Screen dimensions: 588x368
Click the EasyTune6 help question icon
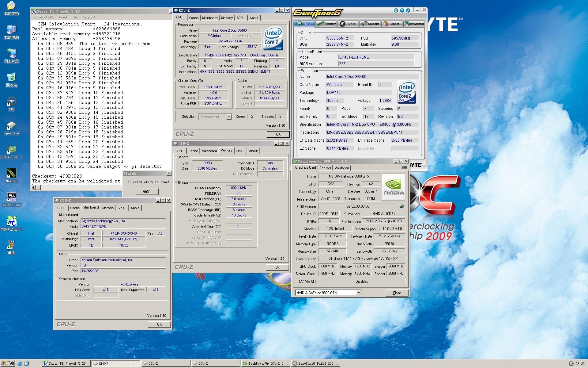click(x=402, y=10)
